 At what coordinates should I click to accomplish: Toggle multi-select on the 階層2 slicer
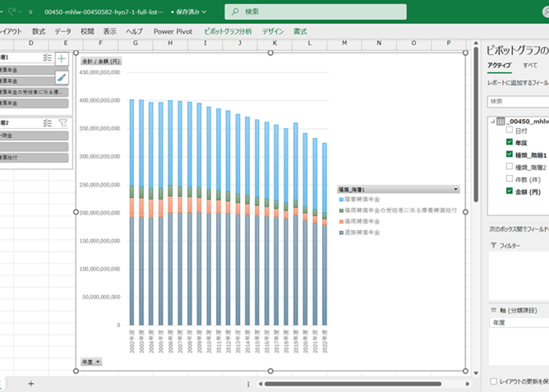tap(48, 123)
